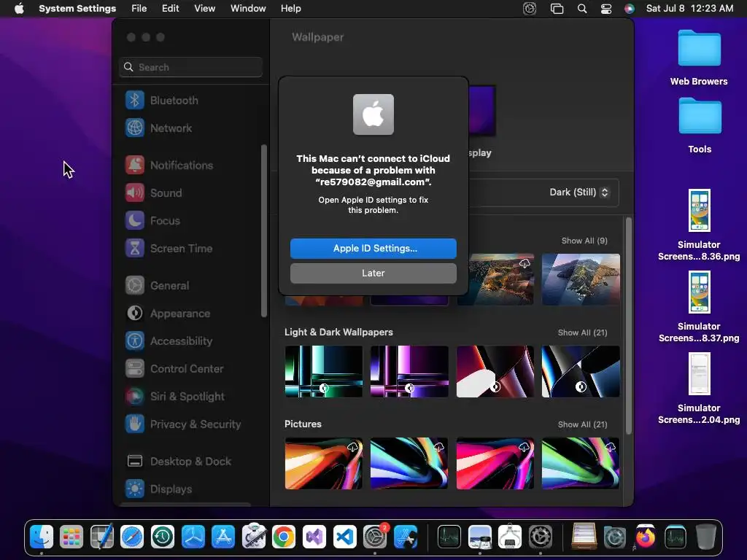Dismiss the iCloud dialog with Later
Viewport: 747px width, 560px height.
click(x=373, y=273)
